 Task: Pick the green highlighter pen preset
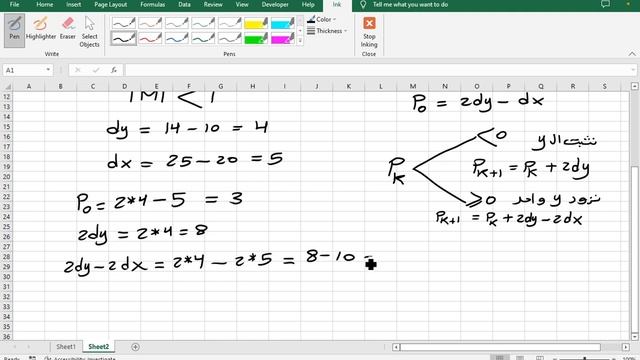(x=256, y=38)
